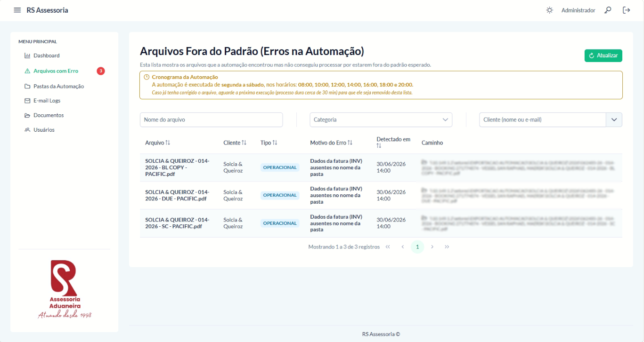Click the SC - PACIFIC.pdf file name
The height and width of the screenshot is (342, 644).
(x=177, y=223)
